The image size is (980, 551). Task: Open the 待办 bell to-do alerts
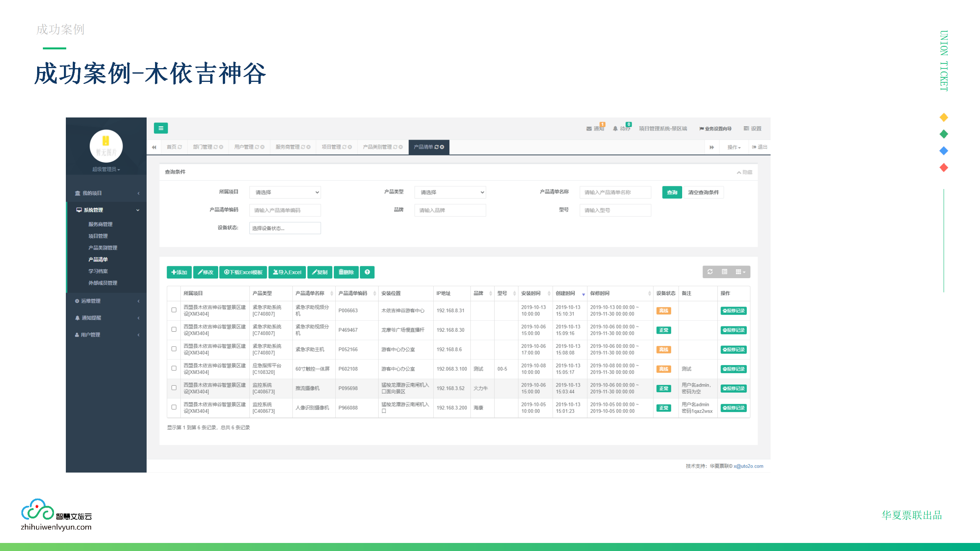[622, 128]
